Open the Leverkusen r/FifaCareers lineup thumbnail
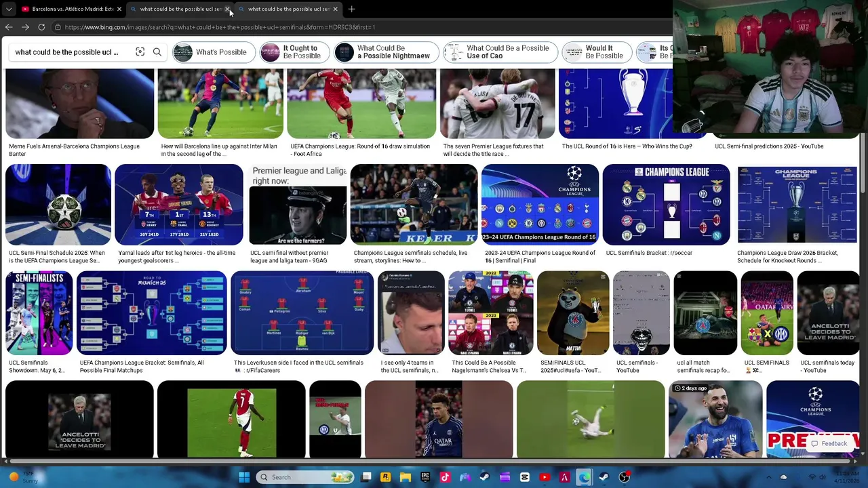 tap(302, 313)
